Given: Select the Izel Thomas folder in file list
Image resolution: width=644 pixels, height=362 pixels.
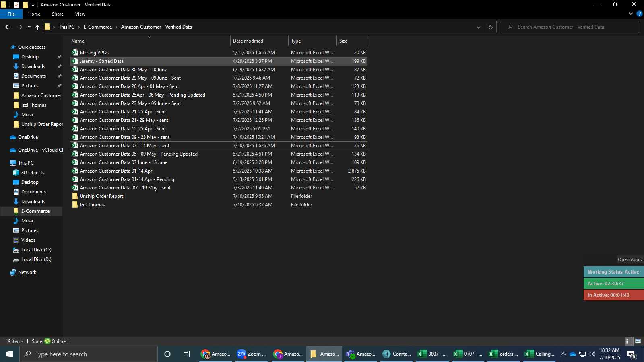Looking at the screenshot, I should pyautogui.click(x=219, y=205).
